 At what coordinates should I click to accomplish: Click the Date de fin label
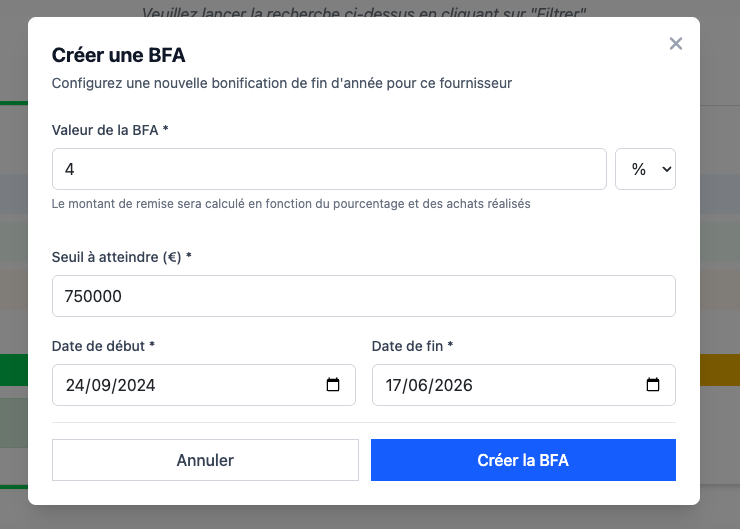click(412, 346)
